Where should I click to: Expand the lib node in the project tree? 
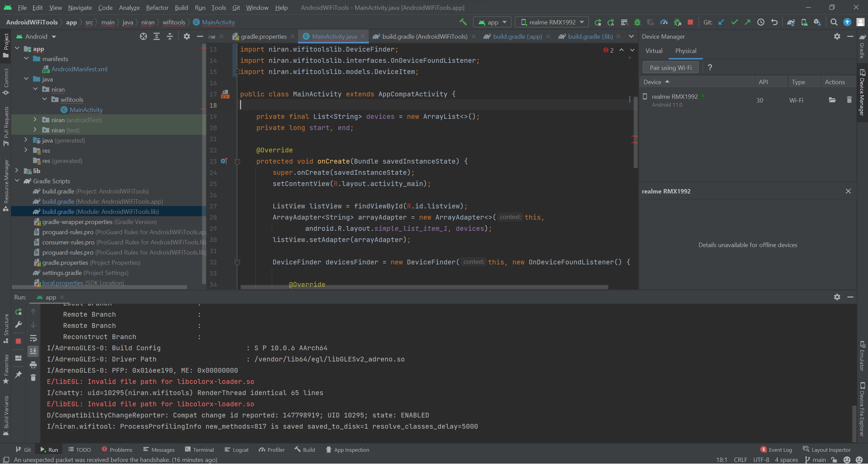tap(17, 170)
